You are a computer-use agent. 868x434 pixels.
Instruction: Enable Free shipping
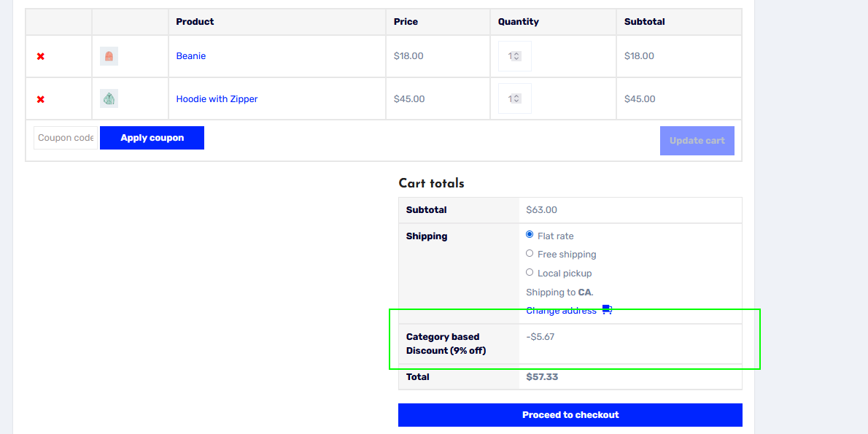(529, 253)
